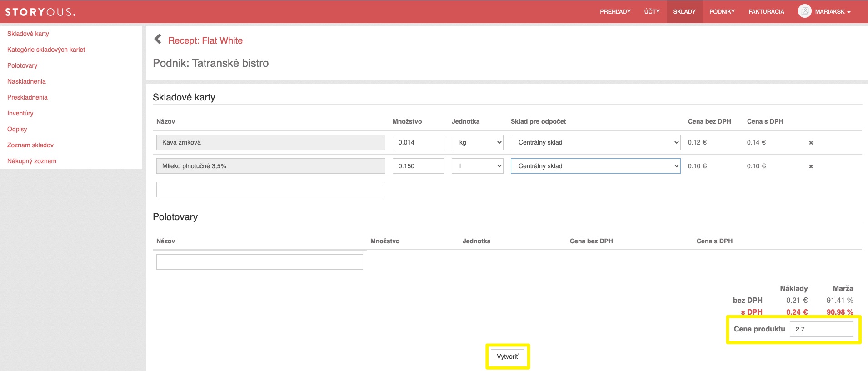Open Kategórie skladových kariet link
This screenshot has width=868, height=371.
tap(46, 50)
